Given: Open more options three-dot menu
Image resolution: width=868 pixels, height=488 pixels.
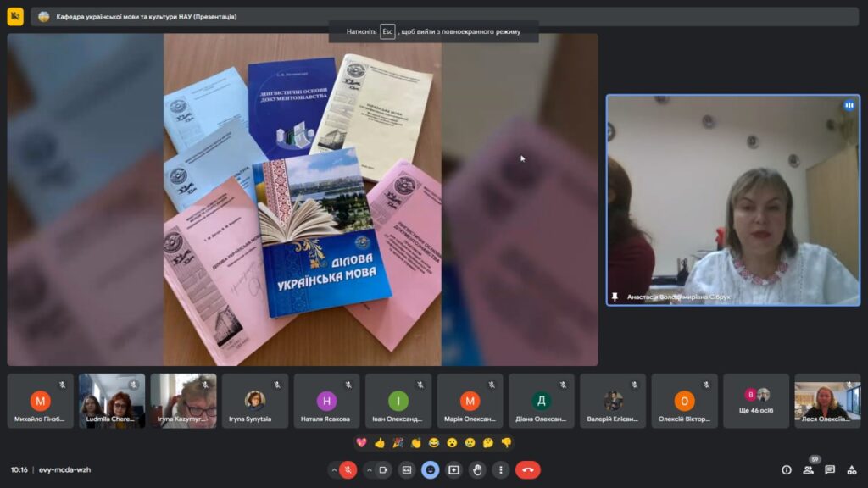Looking at the screenshot, I should [501, 469].
